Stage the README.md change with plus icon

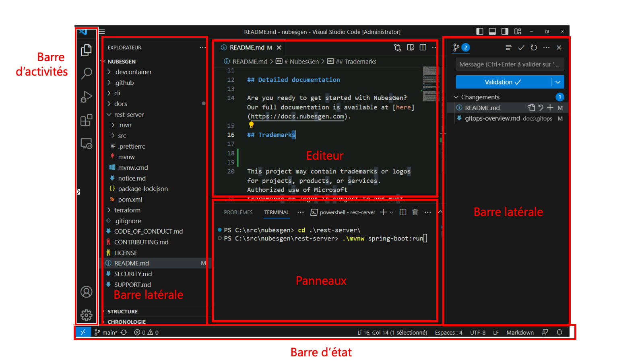point(551,108)
